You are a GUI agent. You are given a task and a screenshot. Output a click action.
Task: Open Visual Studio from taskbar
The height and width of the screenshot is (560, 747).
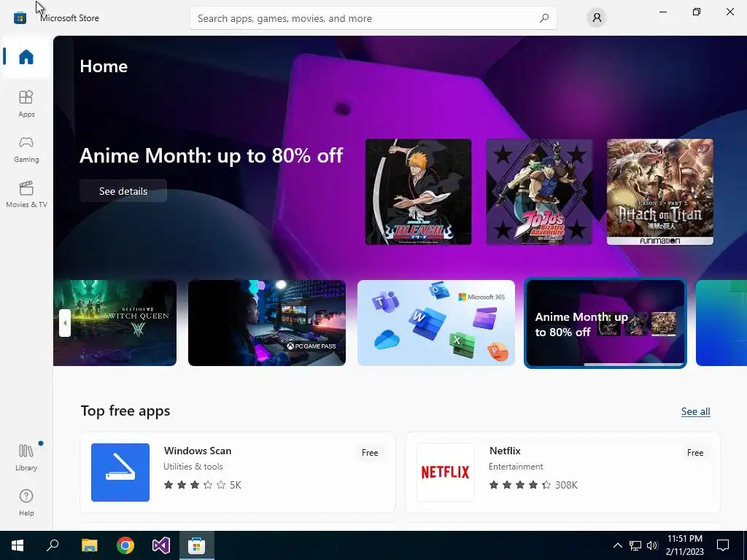(161, 545)
